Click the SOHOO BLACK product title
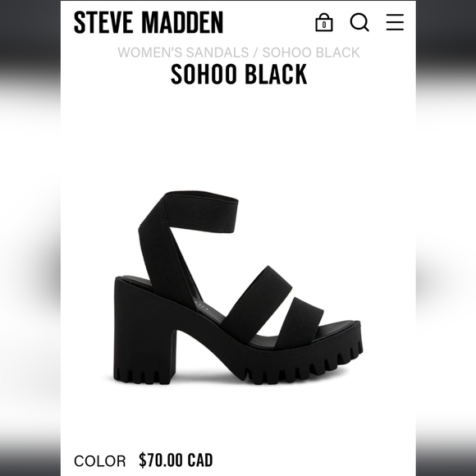 click(239, 74)
